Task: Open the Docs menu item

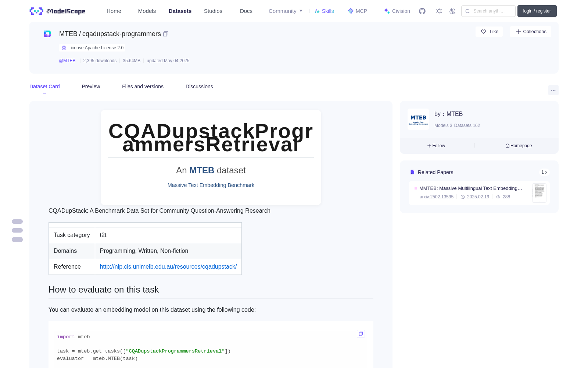Action: pos(246,11)
